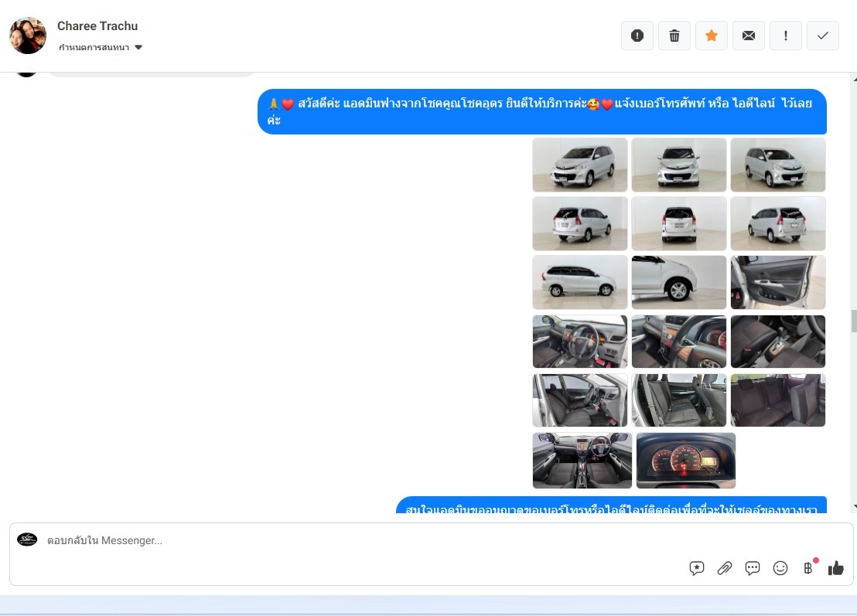Open front view silver car photo

pos(679,165)
